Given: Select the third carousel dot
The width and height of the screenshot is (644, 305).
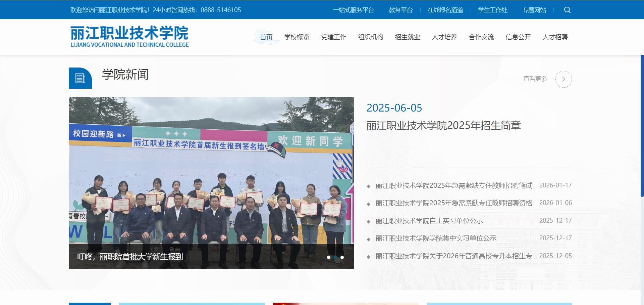Looking at the screenshot, I should [x=342, y=257].
